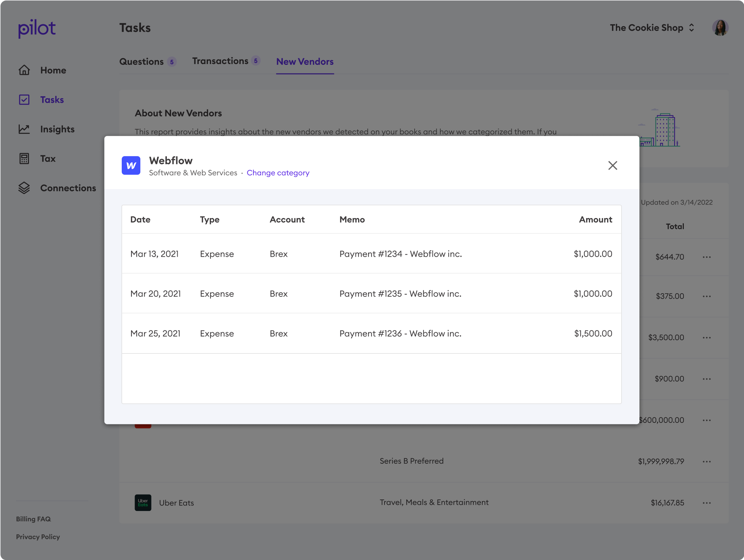Open the Home sidebar item
Viewport: 744px width, 560px height.
(x=42, y=70)
